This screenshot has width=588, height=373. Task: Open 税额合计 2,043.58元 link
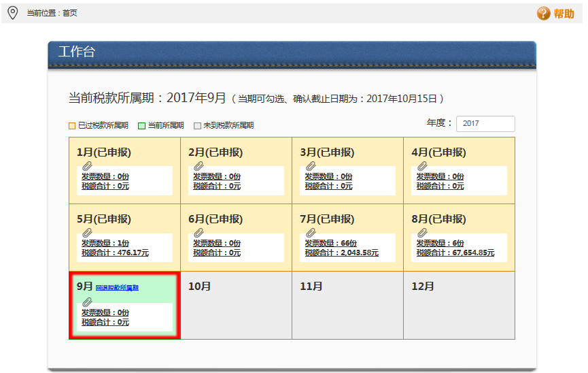tap(342, 253)
